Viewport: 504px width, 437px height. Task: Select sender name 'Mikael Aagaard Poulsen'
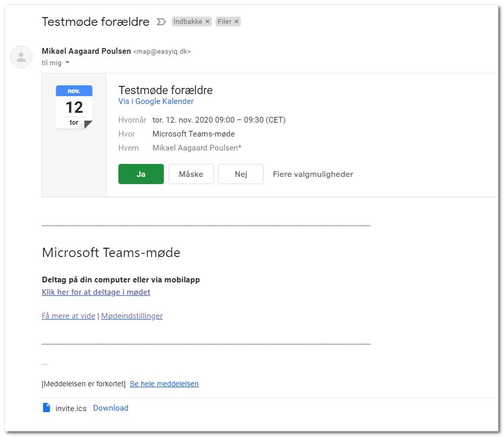click(86, 51)
